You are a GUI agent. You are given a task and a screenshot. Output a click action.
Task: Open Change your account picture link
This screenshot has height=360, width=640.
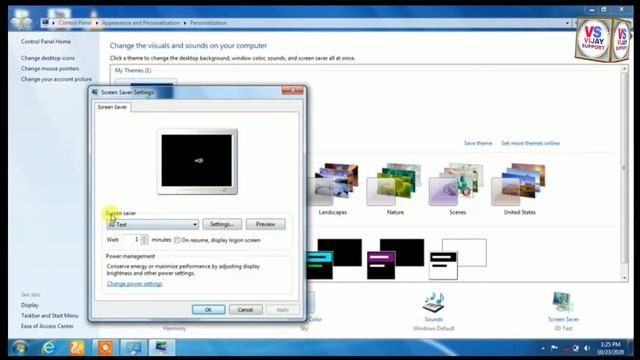pos(56,79)
